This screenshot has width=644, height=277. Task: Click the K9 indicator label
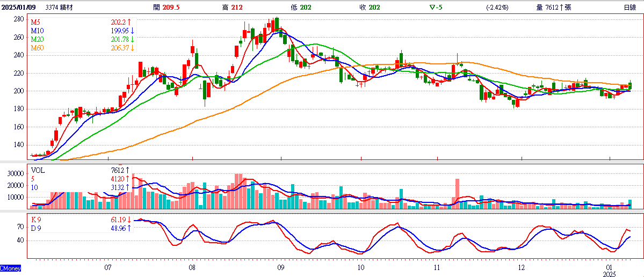(x=36, y=220)
